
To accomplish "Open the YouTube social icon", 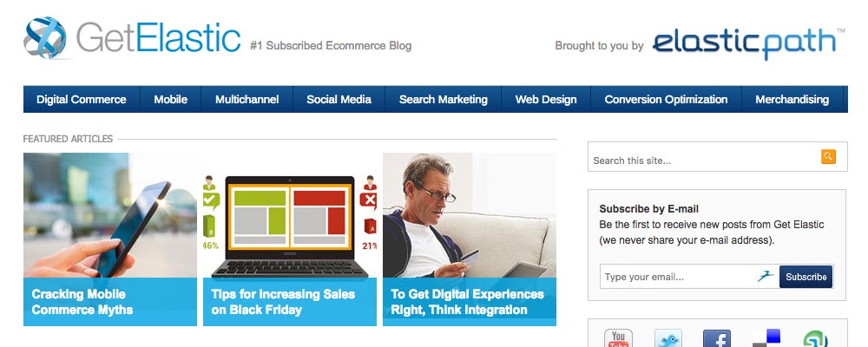I will (618, 338).
